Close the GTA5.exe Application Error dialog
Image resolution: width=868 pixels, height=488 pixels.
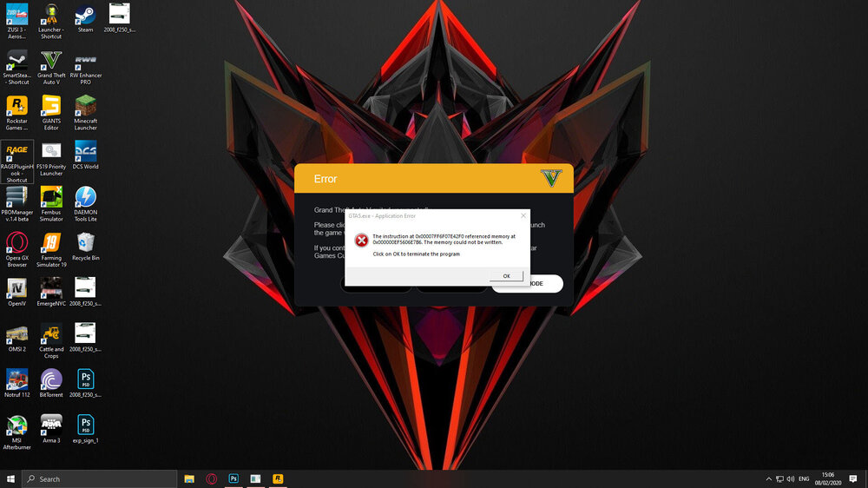point(523,215)
